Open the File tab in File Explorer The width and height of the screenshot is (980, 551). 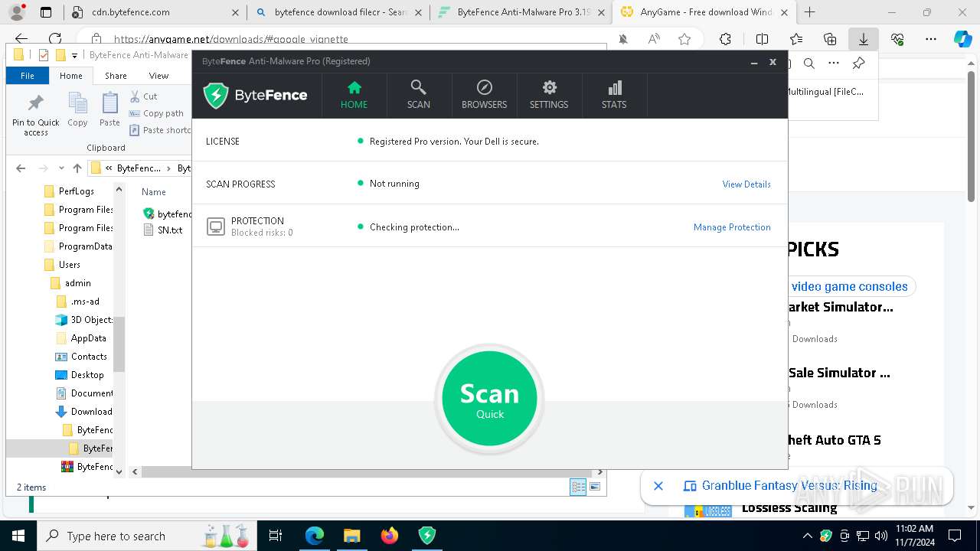(x=28, y=76)
